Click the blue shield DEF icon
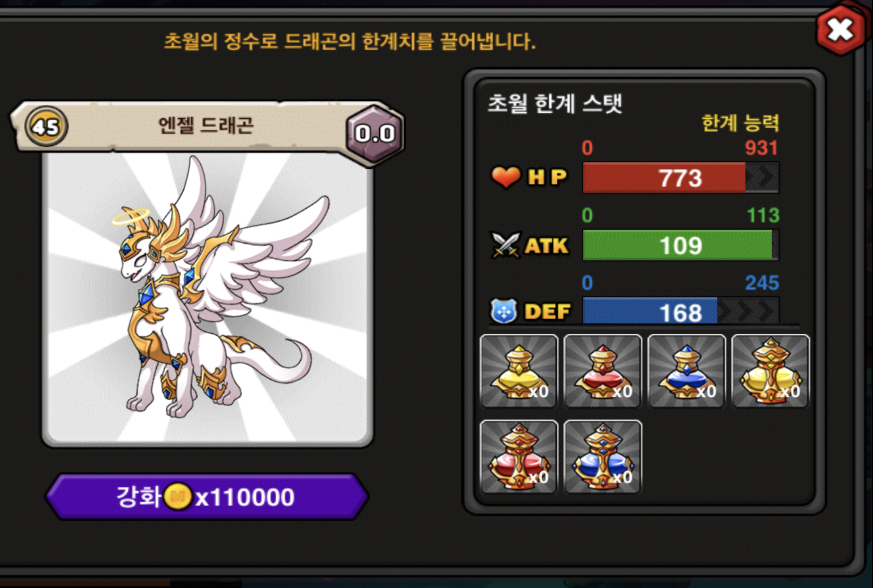 point(504,312)
